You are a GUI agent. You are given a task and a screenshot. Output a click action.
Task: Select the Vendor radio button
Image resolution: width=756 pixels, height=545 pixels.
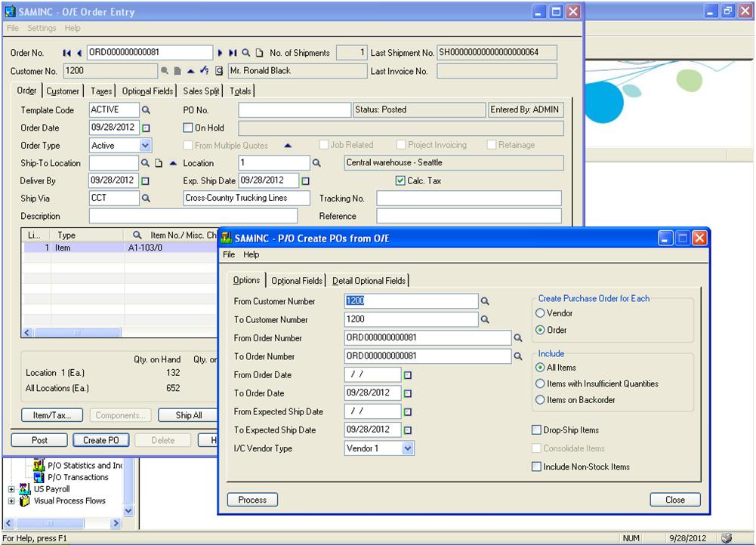point(540,313)
